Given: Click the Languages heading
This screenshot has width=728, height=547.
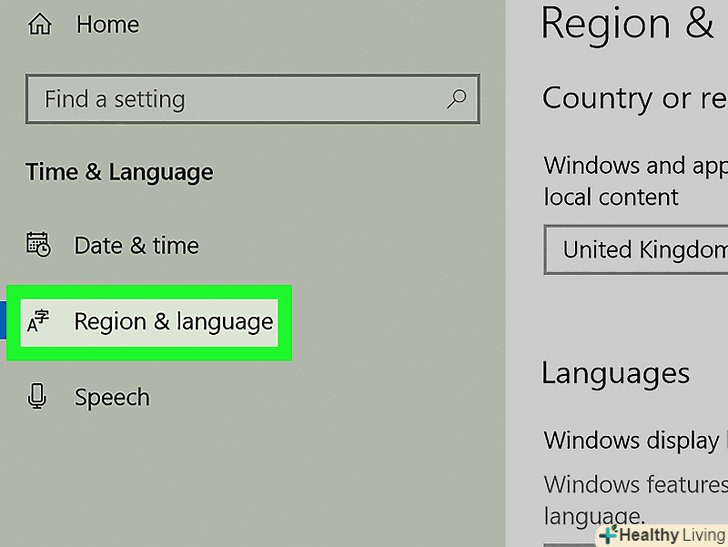Looking at the screenshot, I should 616,374.
